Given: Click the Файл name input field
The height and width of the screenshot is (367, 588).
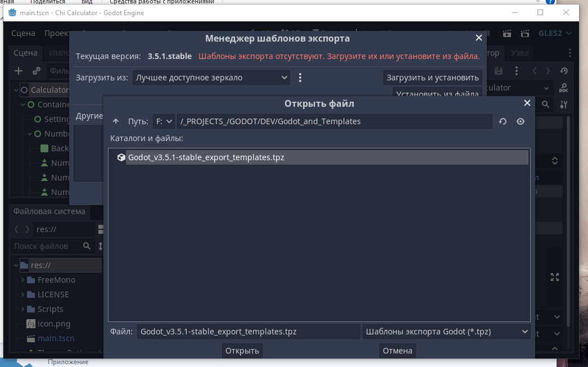Looking at the screenshot, I should point(248,332).
